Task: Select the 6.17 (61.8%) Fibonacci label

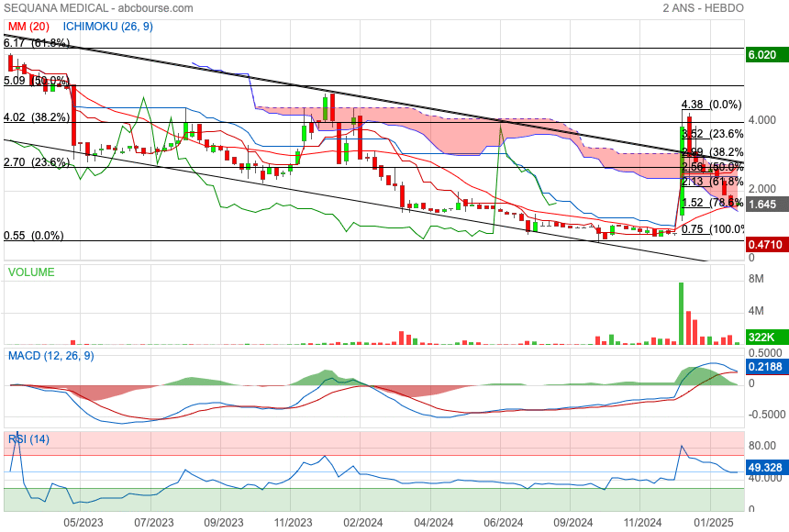Action: pos(36,43)
